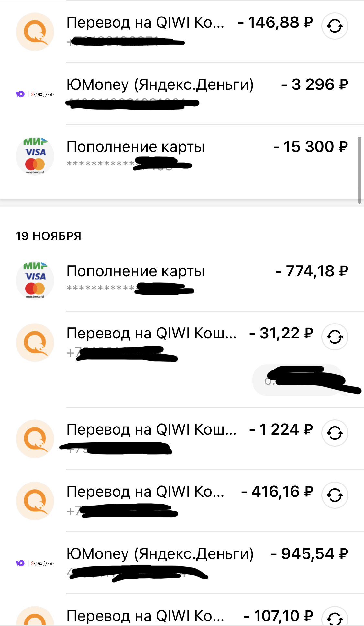Screen dimensions: 364x626
Task: Tap the 19 НОЯБРЯ date header
Action: (x=49, y=236)
